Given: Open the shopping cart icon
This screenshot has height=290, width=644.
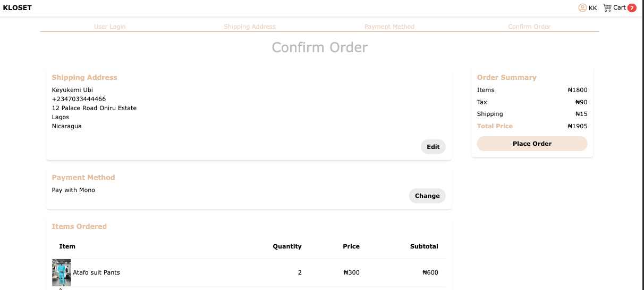Looking at the screenshot, I should tap(607, 8).
